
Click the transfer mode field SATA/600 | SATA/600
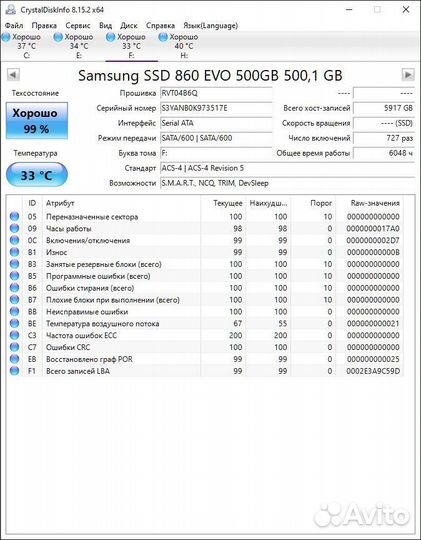tap(216, 138)
